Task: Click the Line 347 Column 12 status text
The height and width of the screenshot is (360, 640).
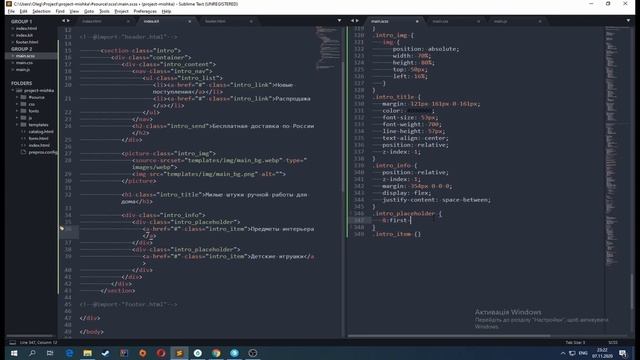Action: tap(39, 342)
